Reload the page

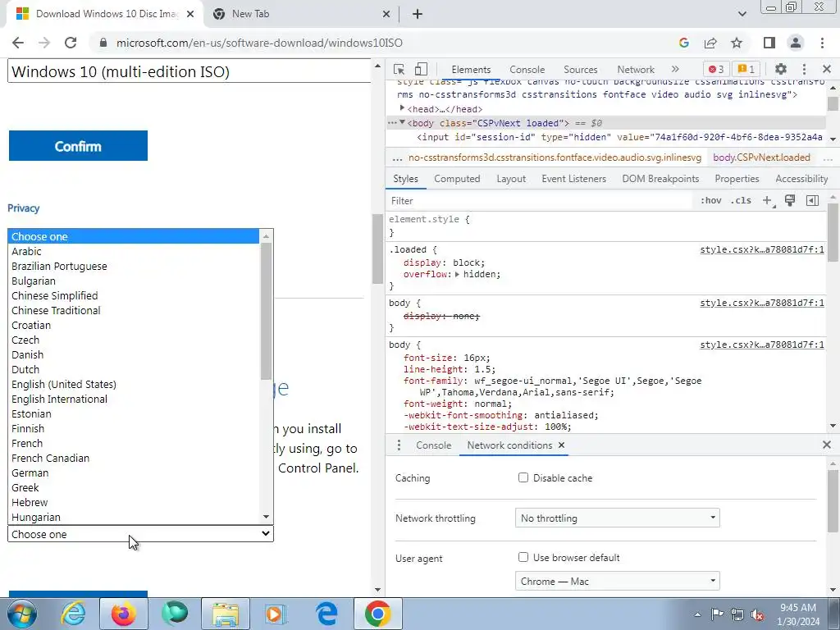point(71,43)
